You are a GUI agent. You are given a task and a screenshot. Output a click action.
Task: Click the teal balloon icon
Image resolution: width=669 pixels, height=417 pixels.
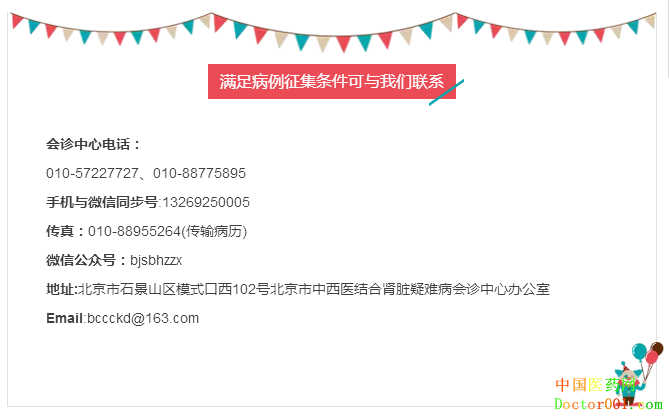click(639, 351)
